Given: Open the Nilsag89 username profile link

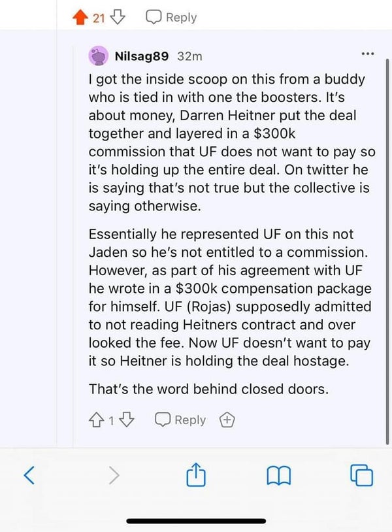Looking at the screenshot, I should pos(142,57).
